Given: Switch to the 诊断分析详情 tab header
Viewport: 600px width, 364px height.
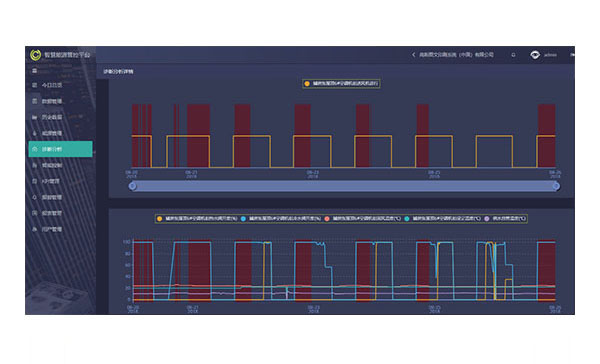Looking at the screenshot, I should tap(118, 72).
